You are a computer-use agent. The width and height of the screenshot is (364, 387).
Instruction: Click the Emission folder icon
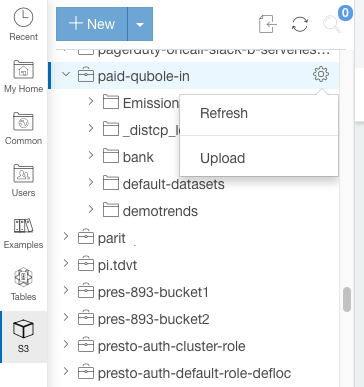click(x=111, y=102)
